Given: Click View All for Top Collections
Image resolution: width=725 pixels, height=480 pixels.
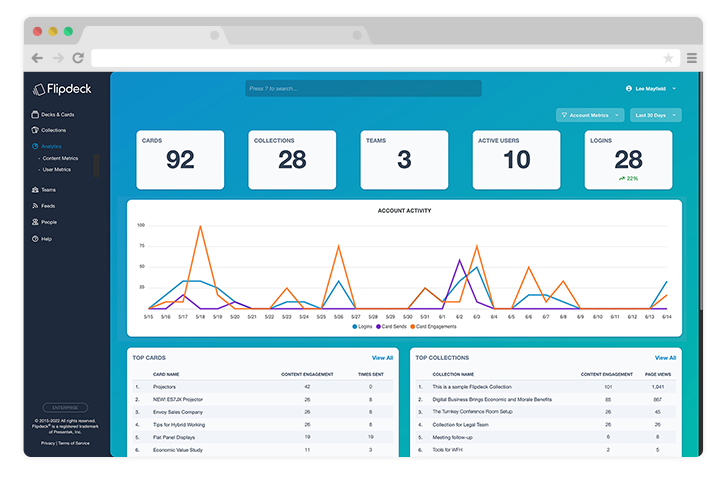Looking at the screenshot, I should 665,358.
